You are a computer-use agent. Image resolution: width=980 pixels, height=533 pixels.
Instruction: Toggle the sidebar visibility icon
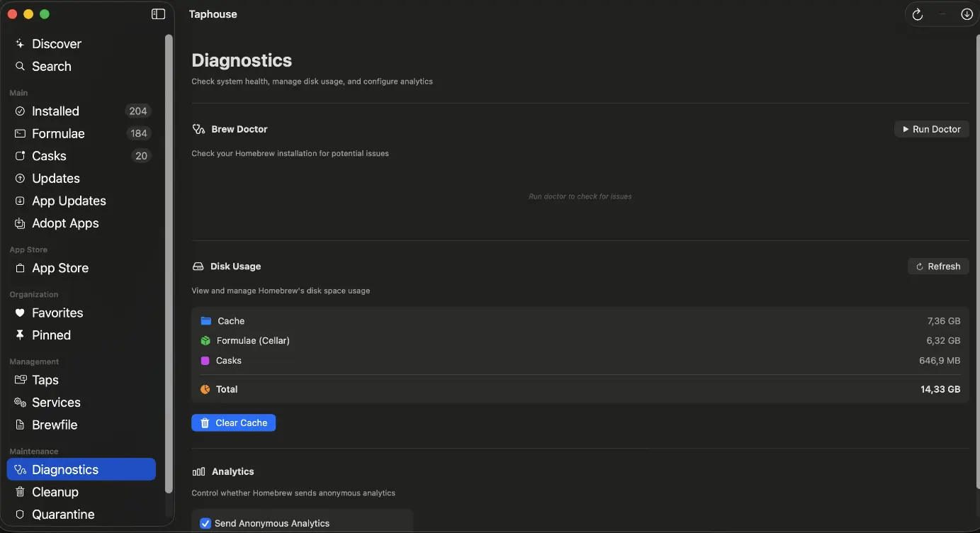pos(158,14)
